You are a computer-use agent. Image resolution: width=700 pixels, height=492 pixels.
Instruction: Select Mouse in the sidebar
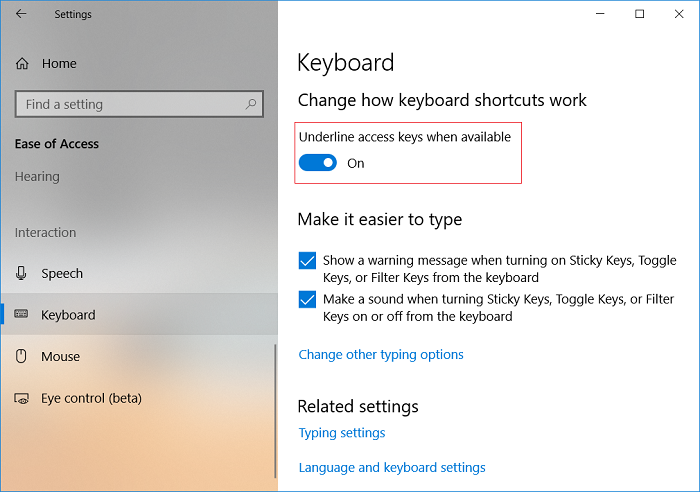pos(60,356)
